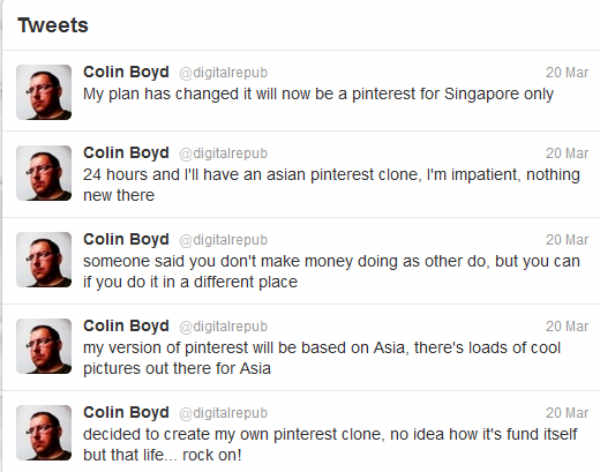600x472 pixels.
Task: Open Colin Boyd name on 'based on Asia' tweet
Action: coord(126,326)
